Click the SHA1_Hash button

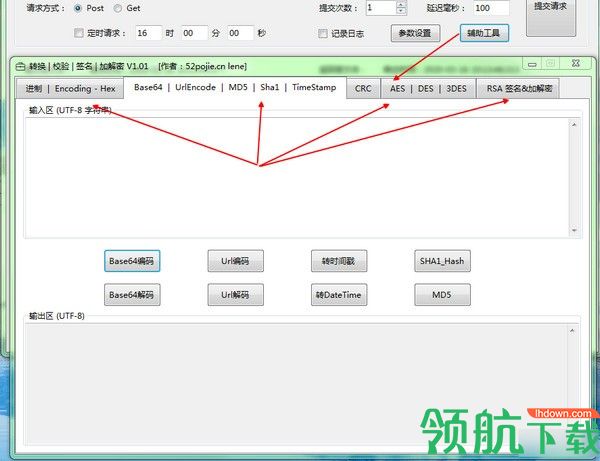pos(442,261)
